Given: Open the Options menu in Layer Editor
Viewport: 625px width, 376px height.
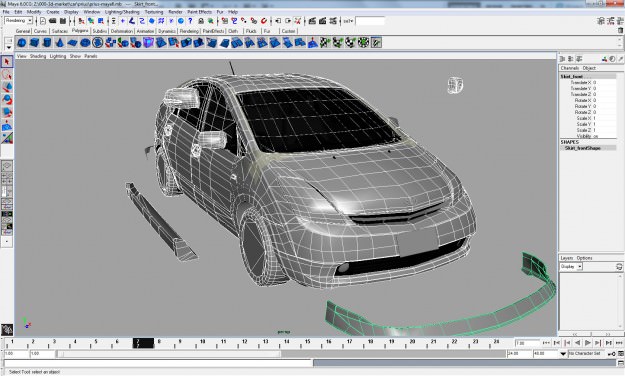Looking at the screenshot, I should [584, 258].
